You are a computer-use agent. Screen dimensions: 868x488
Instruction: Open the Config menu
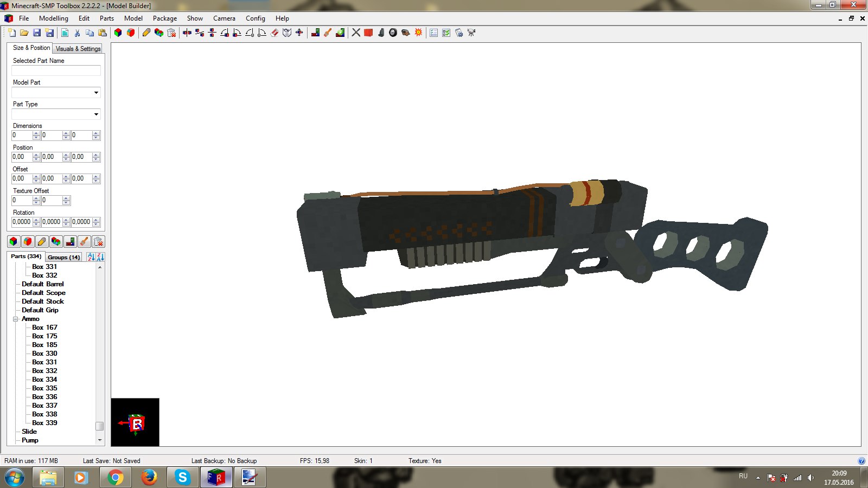point(256,18)
